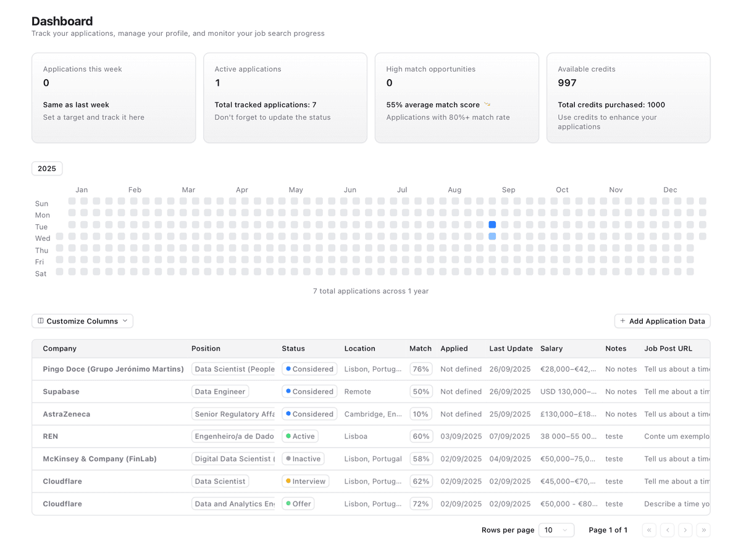Jump to the last page of results
Screen dimensions: 741x560
click(703, 530)
